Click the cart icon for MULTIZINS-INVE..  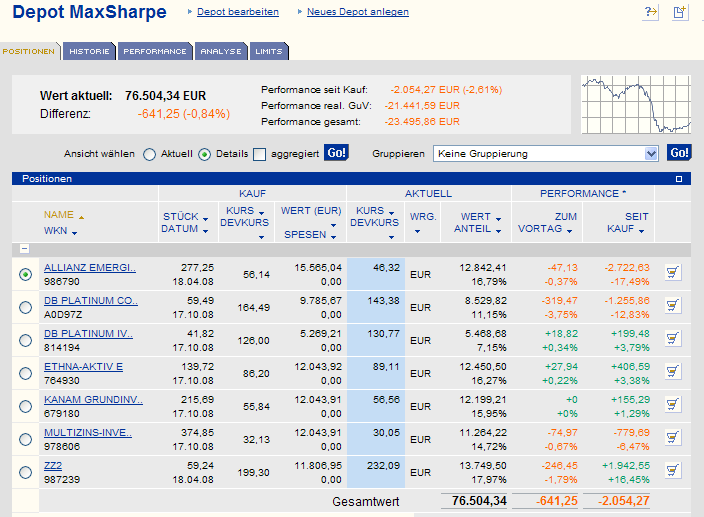(672, 439)
